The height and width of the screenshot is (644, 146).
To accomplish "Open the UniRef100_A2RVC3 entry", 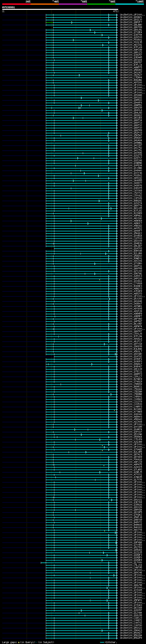I will point(131,276).
